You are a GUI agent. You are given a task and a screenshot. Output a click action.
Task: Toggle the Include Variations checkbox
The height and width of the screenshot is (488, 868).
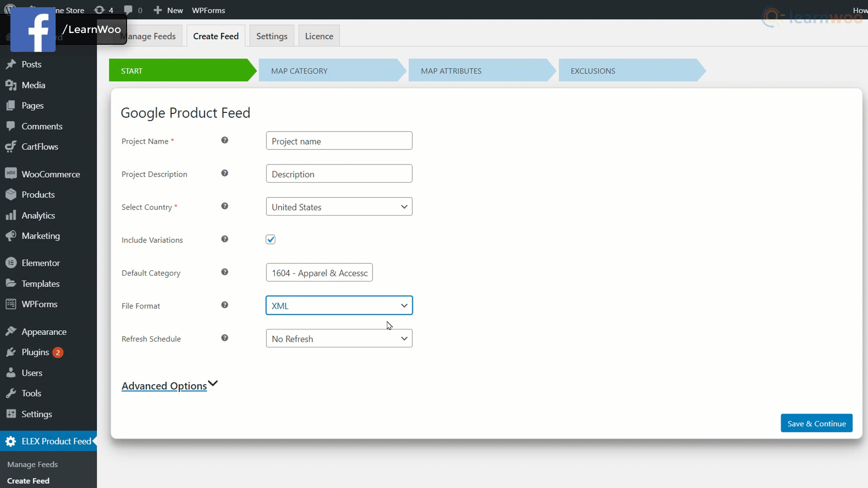coord(271,239)
